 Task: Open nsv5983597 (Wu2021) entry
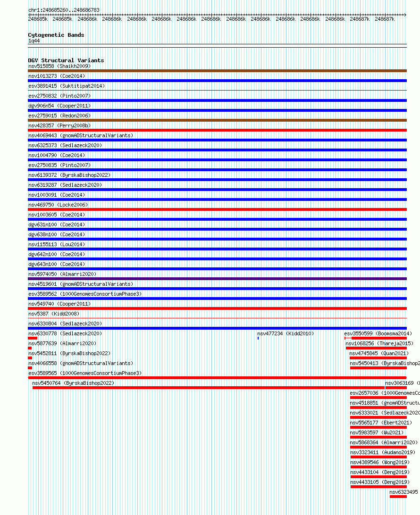[x=377, y=432]
